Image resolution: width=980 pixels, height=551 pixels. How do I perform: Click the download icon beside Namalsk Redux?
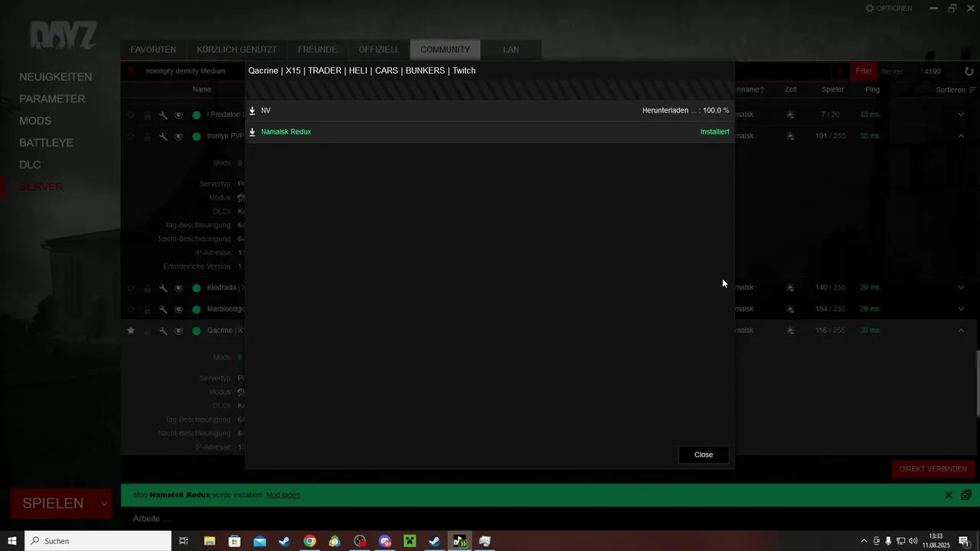(x=252, y=132)
